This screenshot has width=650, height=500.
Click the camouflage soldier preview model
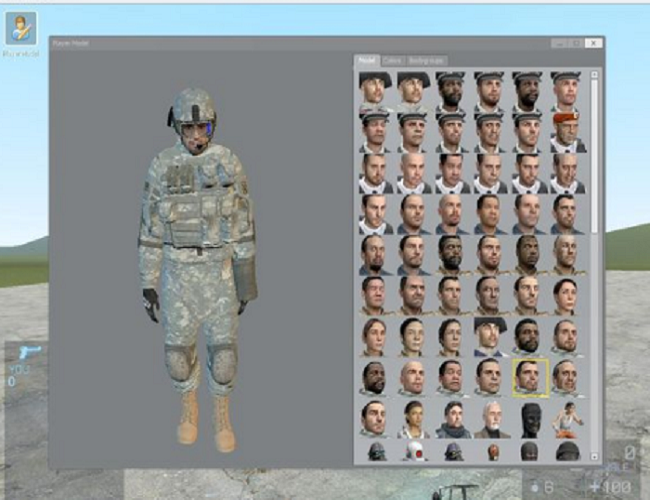pos(197,269)
